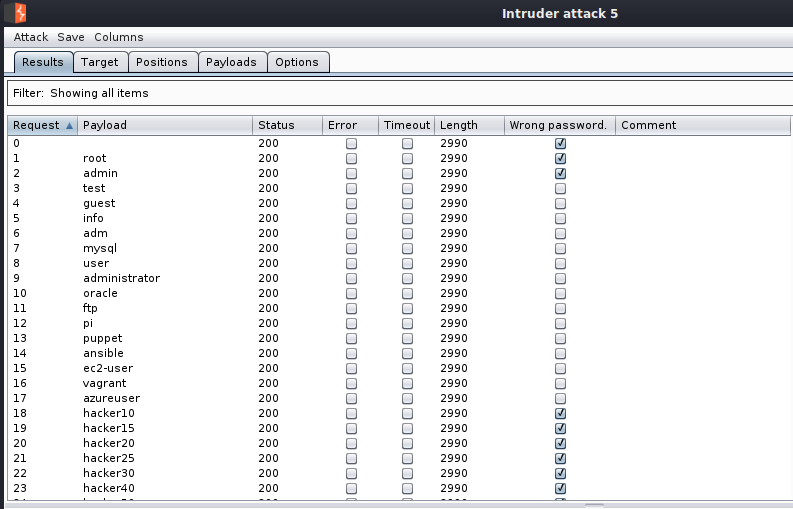The image size is (793, 509).
Task: Sort results by Length column header
Action: tap(468, 126)
